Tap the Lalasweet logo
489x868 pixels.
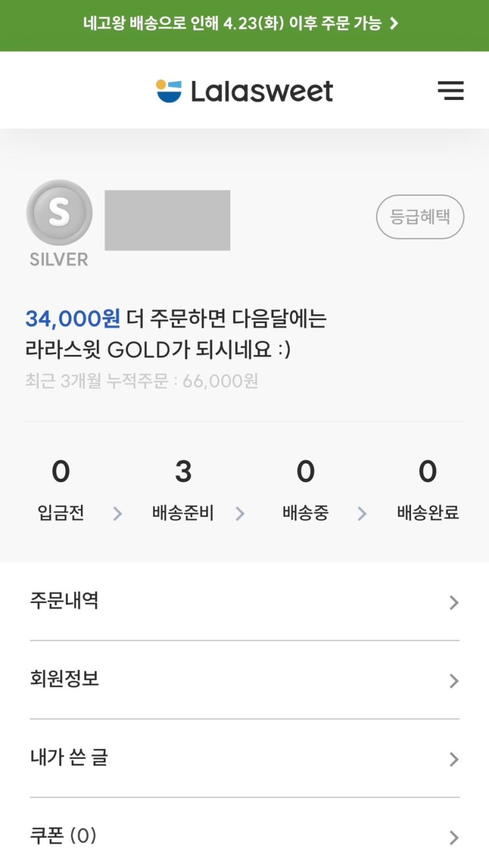(245, 91)
